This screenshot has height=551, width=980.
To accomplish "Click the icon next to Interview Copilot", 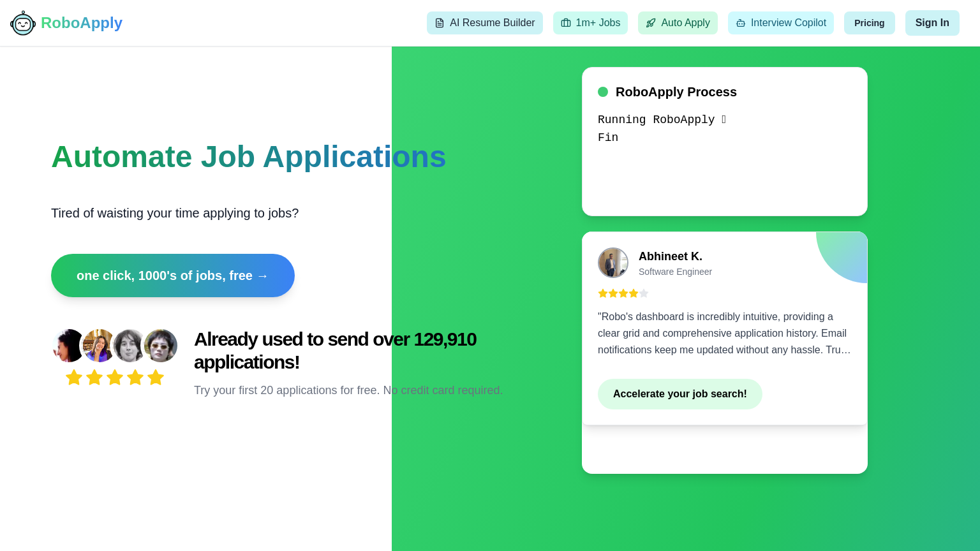I will coord(741,23).
